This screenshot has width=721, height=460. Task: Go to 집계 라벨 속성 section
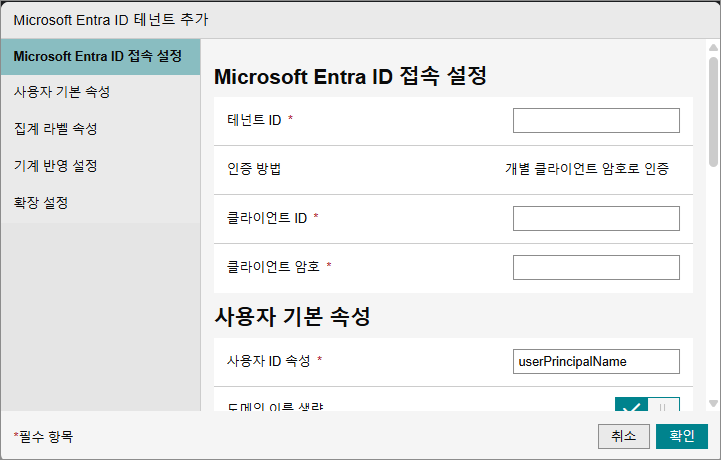point(100,129)
